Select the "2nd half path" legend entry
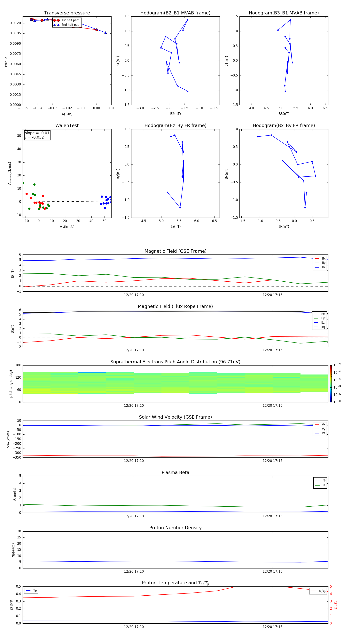The height and width of the screenshot is (644, 351). point(67,25)
